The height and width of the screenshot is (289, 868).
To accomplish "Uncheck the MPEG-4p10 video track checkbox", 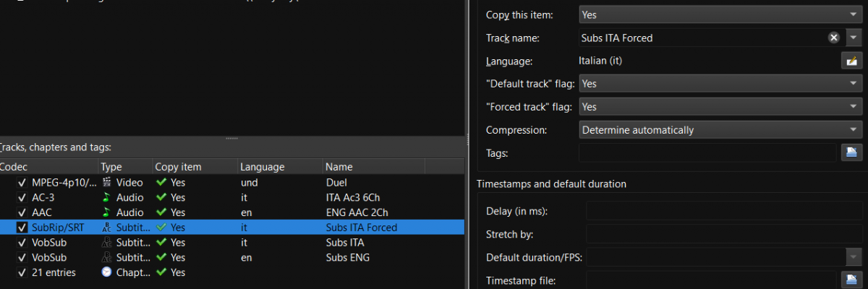I will 22,182.
